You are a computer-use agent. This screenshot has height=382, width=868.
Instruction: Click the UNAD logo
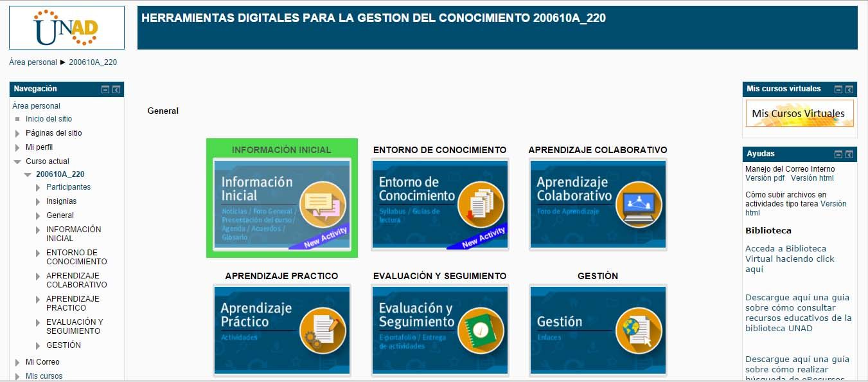(67, 28)
